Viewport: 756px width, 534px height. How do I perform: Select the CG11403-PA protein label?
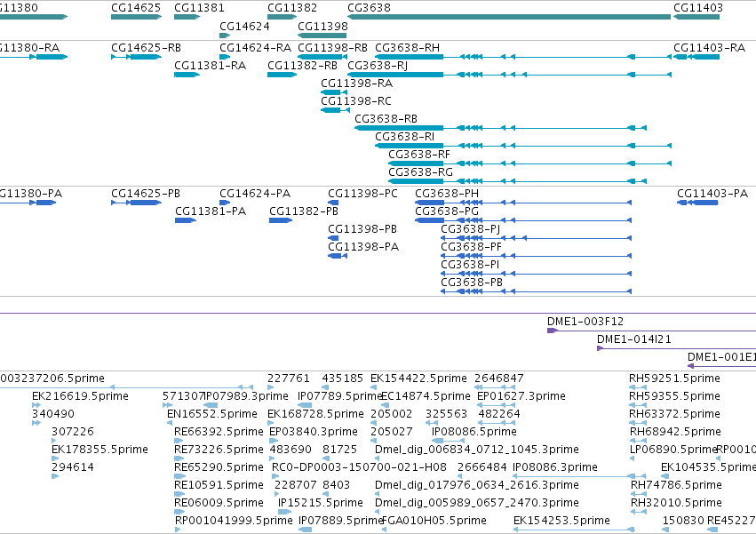[712, 194]
